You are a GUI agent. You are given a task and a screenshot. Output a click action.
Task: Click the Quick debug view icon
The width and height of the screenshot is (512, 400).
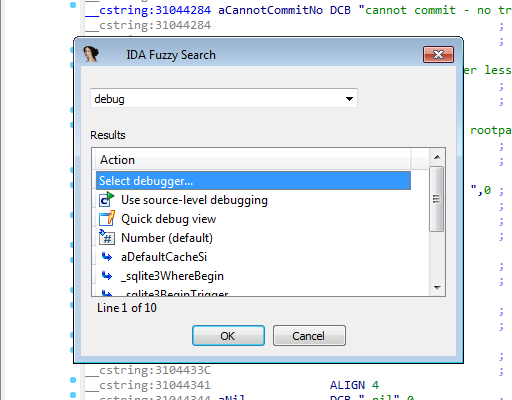107,219
